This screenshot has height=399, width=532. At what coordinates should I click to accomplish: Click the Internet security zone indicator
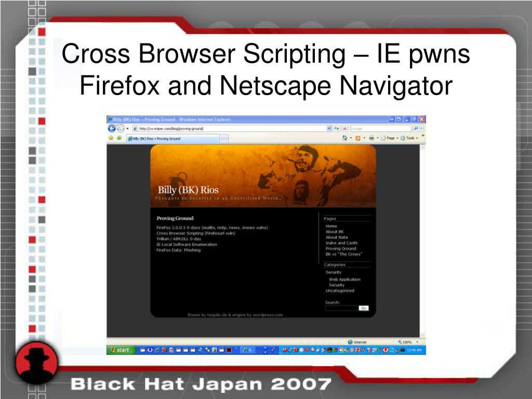pos(357,342)
